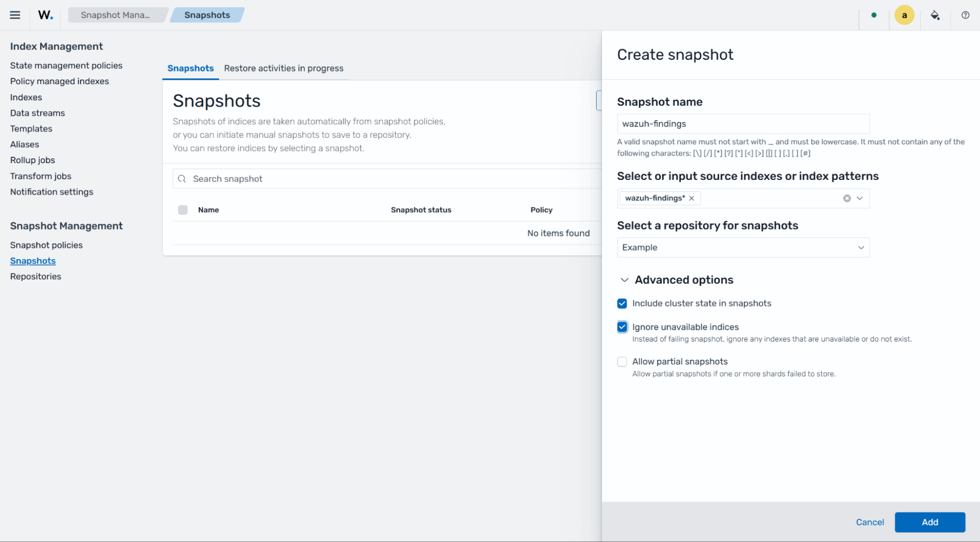Select all snapshots with header checkbox
The width and height of the screenshot is (980, 542).
(183, 210)
